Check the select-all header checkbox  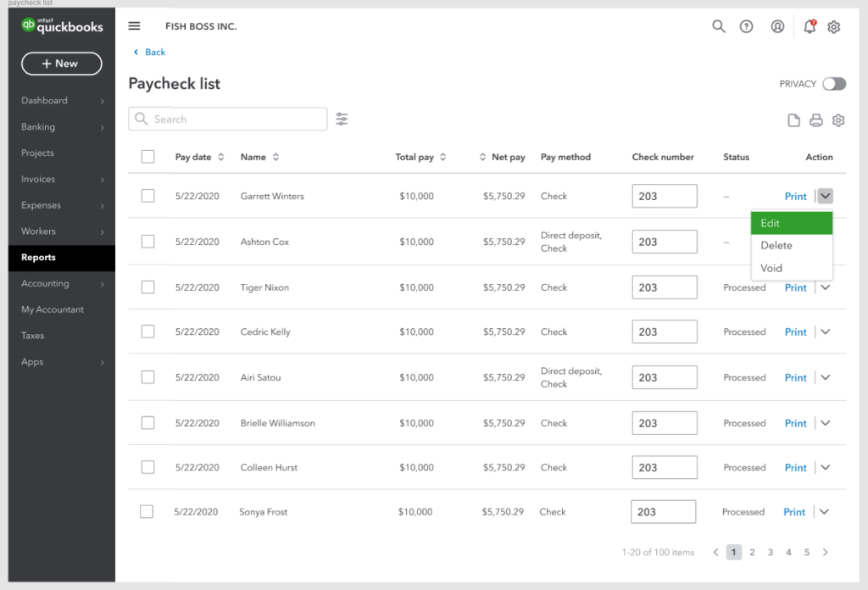coord(147,157)
